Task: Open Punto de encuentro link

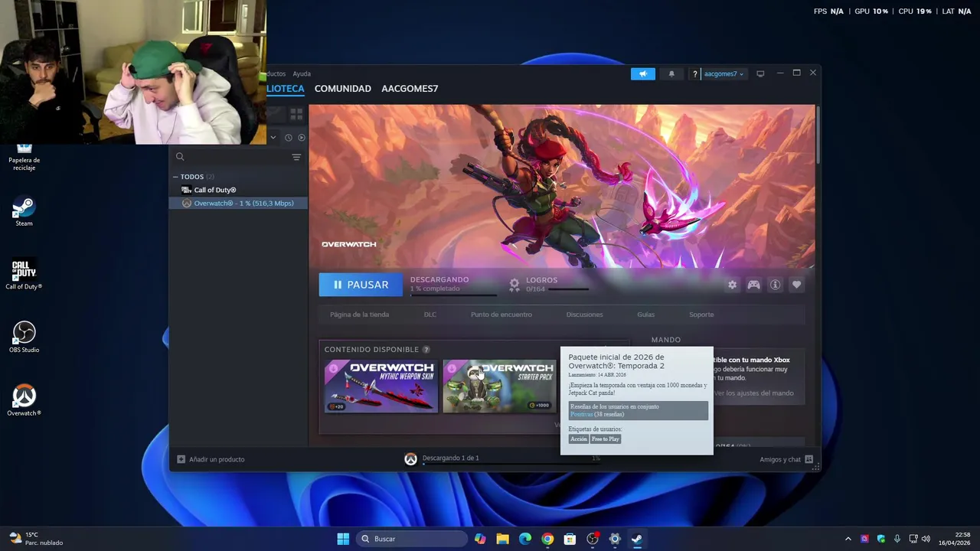Action: (x=501, y=315)
